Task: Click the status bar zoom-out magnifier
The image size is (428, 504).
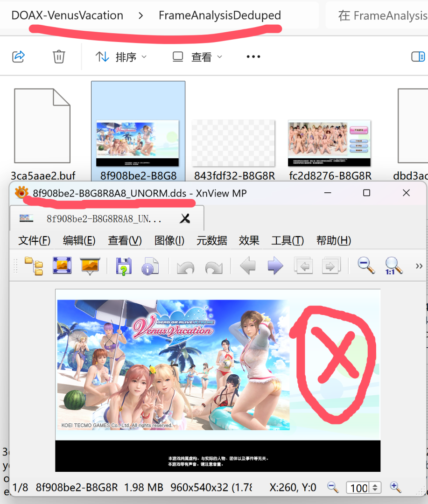Action: tap(333, 488)
